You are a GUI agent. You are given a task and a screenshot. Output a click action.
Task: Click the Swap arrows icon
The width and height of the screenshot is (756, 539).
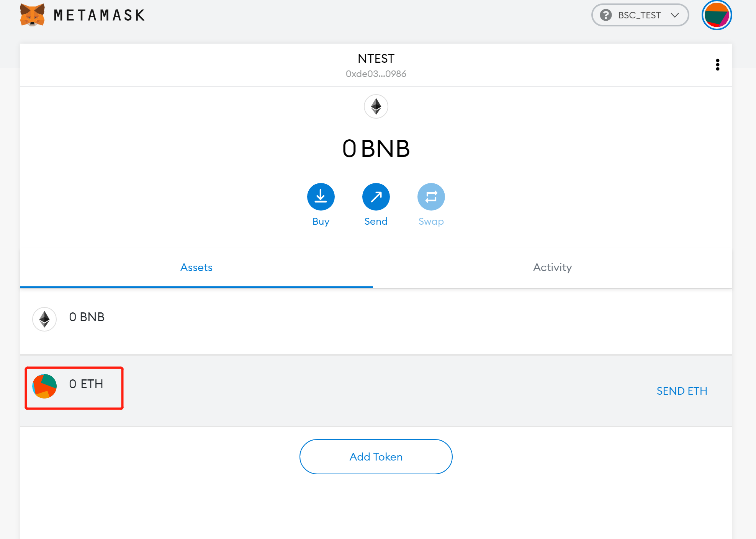431,197
